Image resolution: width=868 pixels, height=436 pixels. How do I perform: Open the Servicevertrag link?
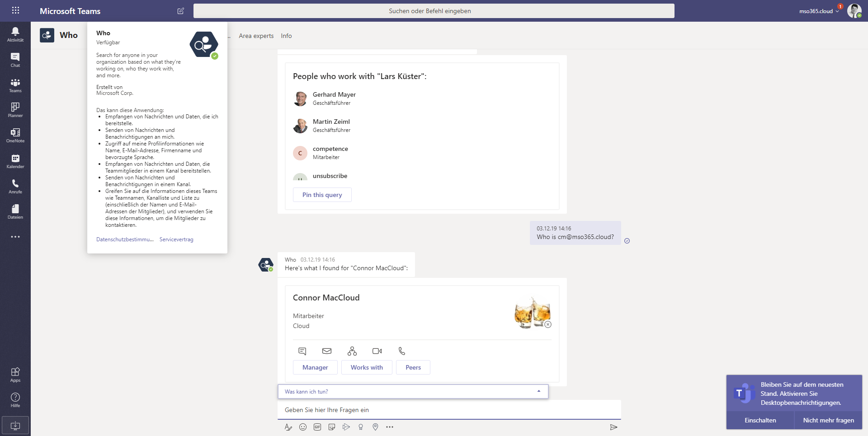[176, 239]
